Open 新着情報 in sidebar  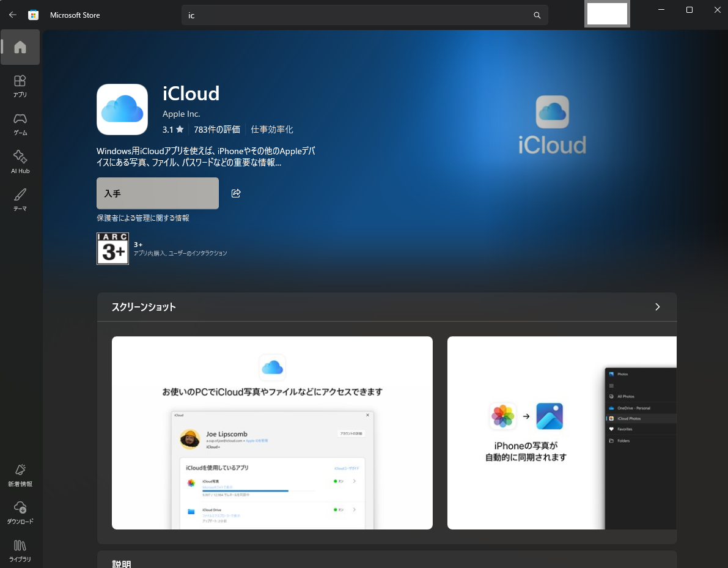tap(20, 475)
